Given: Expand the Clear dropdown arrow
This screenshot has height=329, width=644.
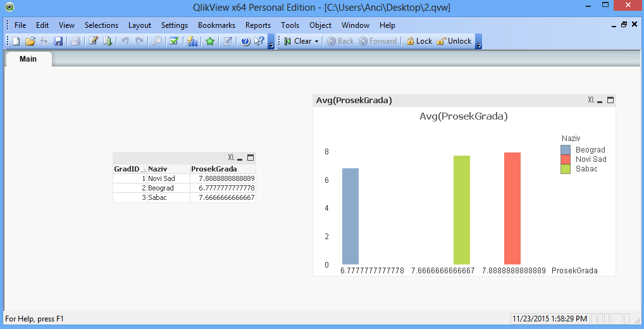Looking at the screenshot, I should (317, 41).
